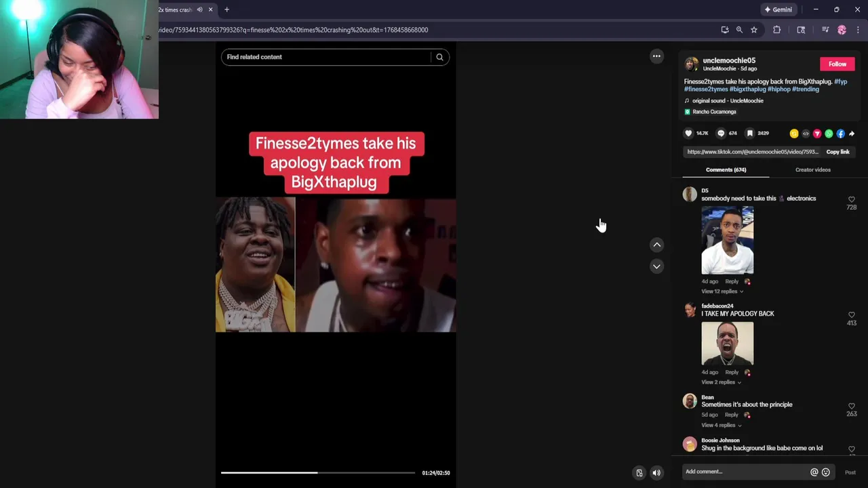Go to the previous video arrow

[x=656, y=245]
